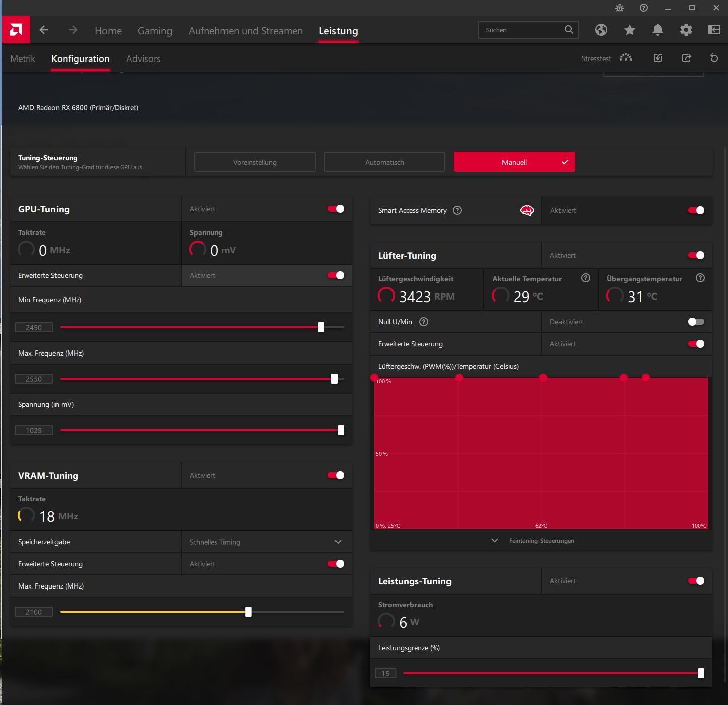
Task: Open Übergangstemperatur help icon
Action: [x=700, y=278]
